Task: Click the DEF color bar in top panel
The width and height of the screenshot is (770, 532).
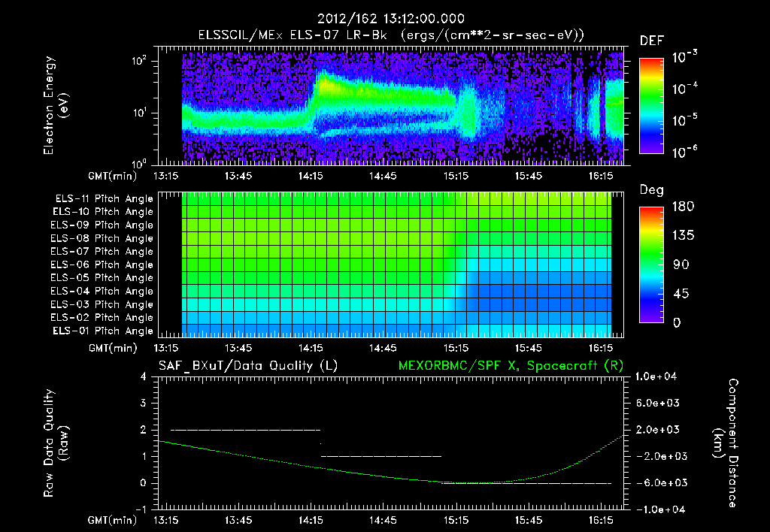Action: [651, 106]
